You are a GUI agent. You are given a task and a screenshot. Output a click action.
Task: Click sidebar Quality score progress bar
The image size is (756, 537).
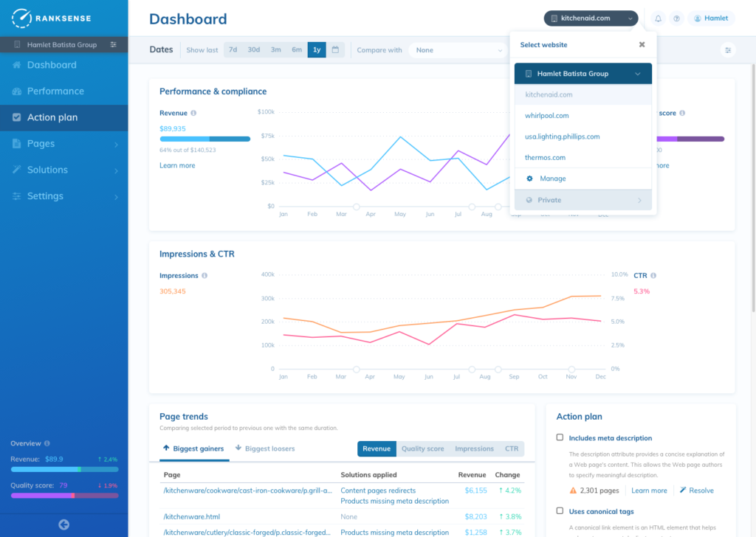click(x=65, y=496)
